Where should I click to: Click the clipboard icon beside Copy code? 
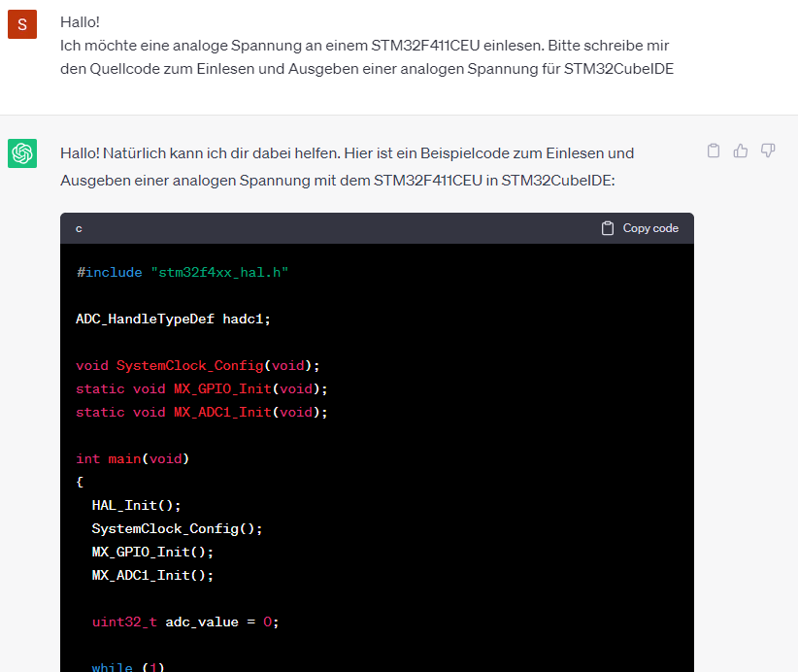click(x=607, y=228)
